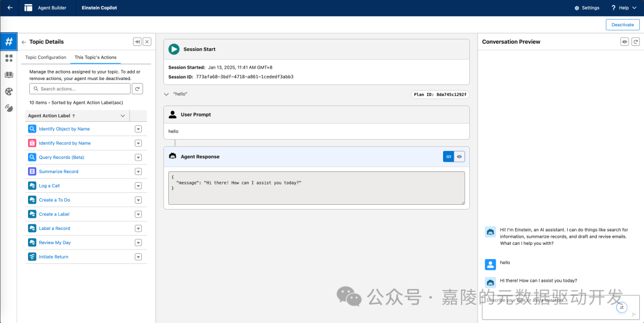Click Identify Record by Name icon
The width and height of the screenshot is (644, 323).
(x=32, y=143)
